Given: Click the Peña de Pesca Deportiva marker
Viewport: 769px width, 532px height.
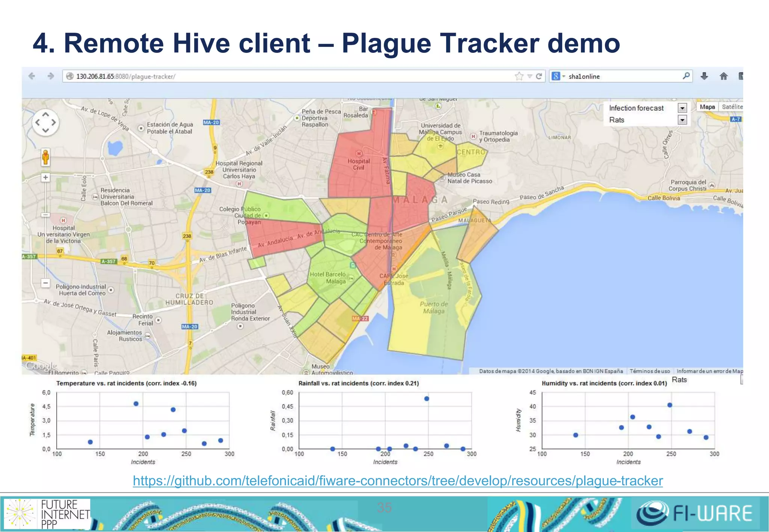Looking at the screenshot, I should pos(297,118).
